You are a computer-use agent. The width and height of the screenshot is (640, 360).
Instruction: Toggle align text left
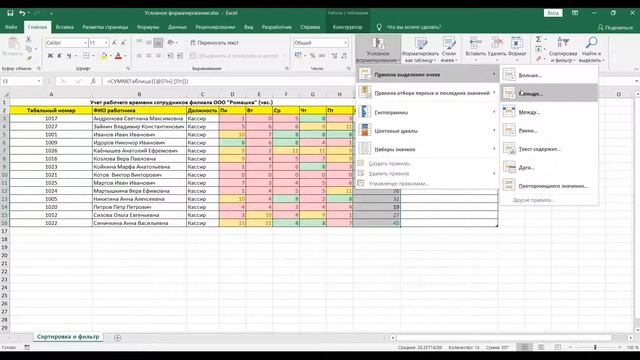(139, 56)
